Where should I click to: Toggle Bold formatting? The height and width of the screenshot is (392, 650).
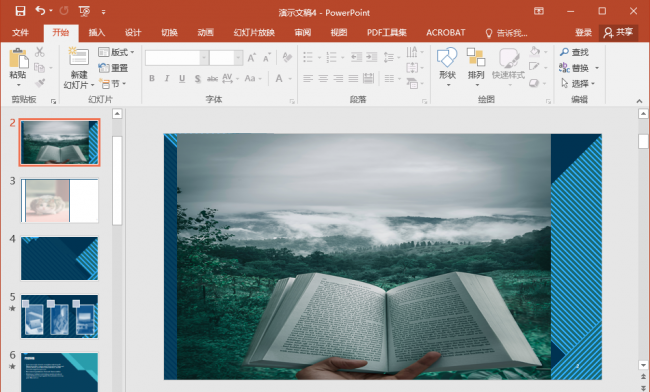click(x=152, y=78)
